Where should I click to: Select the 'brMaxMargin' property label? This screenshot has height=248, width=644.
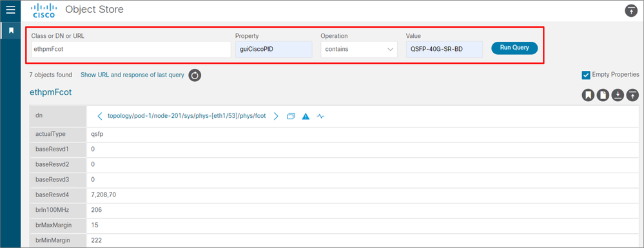[53, 225]
